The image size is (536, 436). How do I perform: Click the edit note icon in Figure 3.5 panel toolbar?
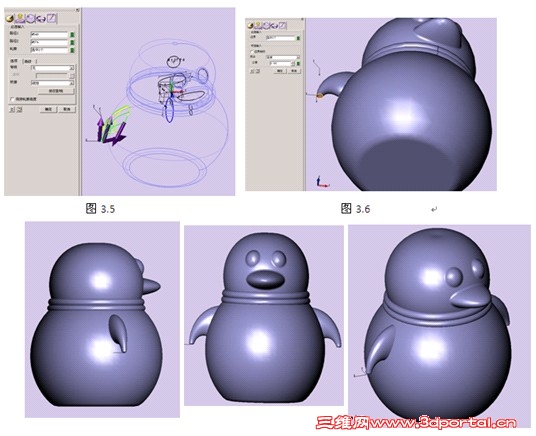click(x=52, y=18)
